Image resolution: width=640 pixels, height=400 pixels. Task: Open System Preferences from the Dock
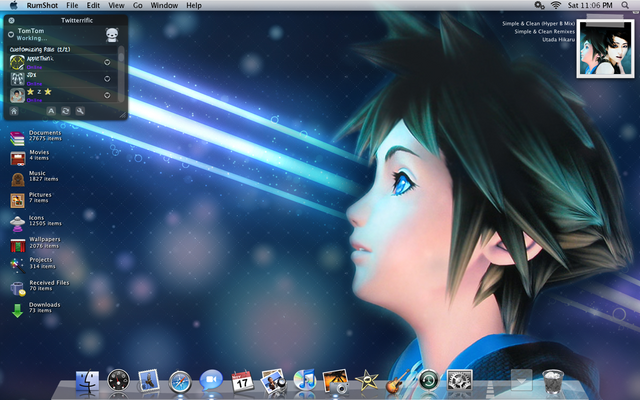pos(460,380)
